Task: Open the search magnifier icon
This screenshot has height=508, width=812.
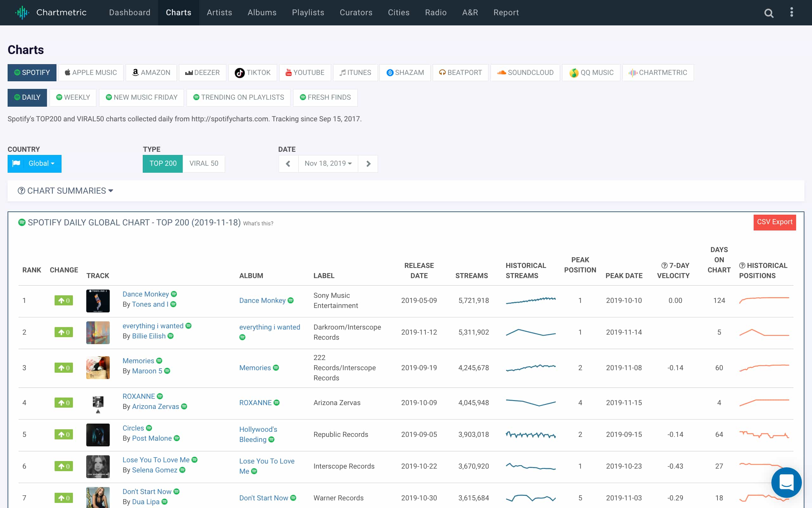Action: pyautogui.click(x=769, y=13)
